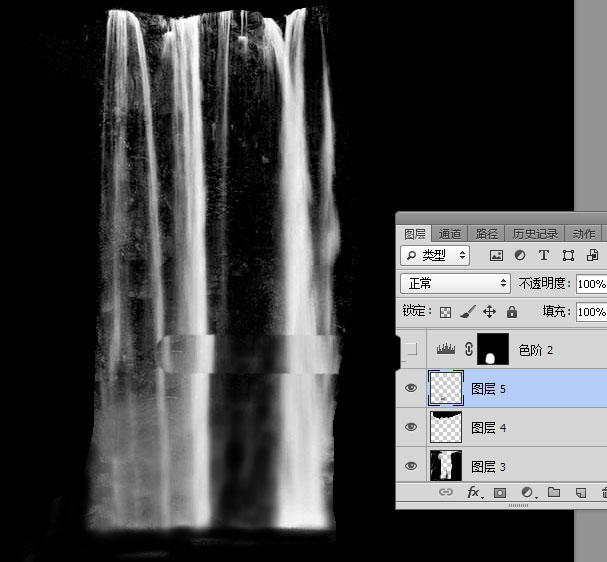Open the 正常 blend mode dropdown

(x=455, y=284)
